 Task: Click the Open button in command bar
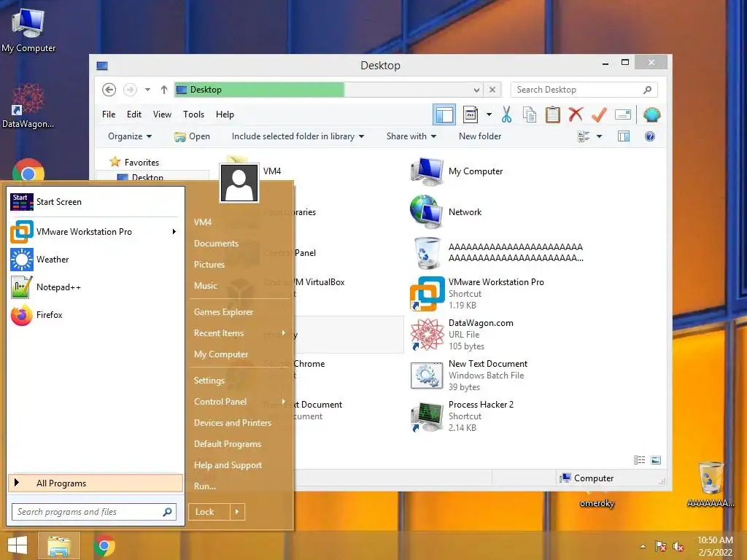192,136
